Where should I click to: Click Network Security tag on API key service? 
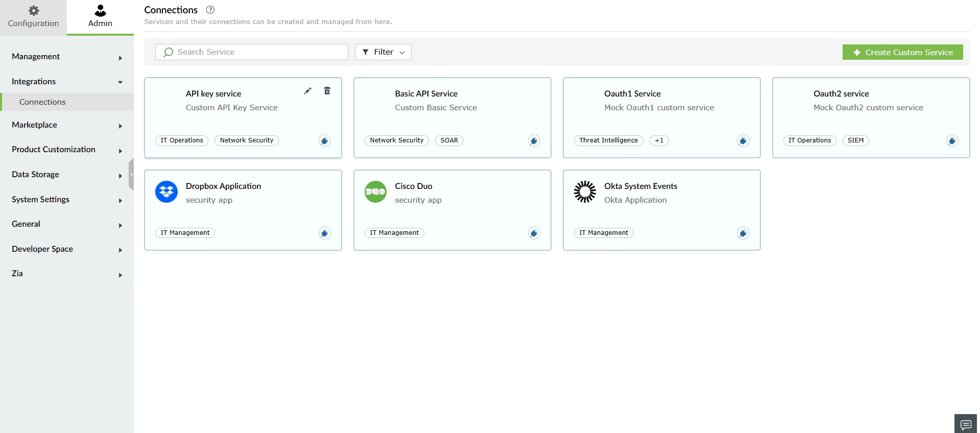[x=247, y=140]
